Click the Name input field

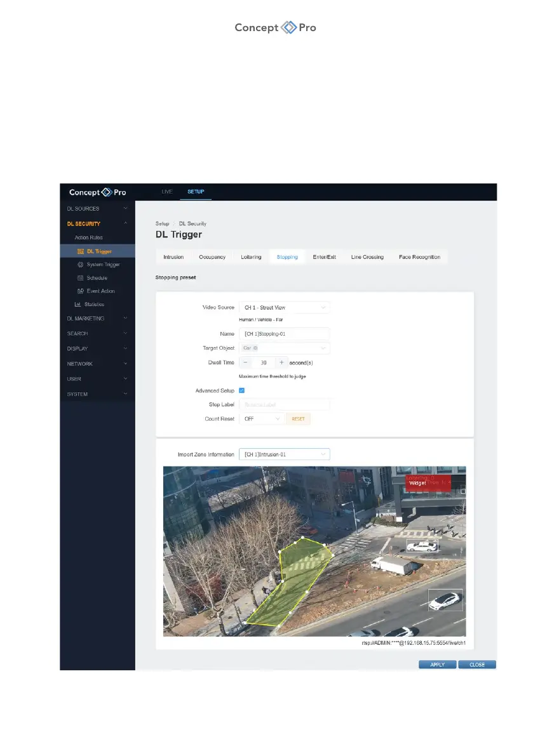pyautogui.click(x=285, y=334)
